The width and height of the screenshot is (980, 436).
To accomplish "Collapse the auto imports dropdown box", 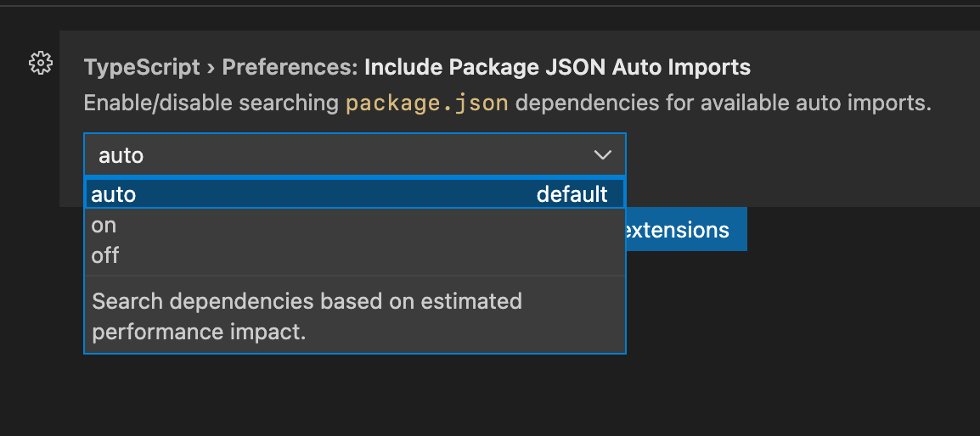I will [x=354, y=154].
